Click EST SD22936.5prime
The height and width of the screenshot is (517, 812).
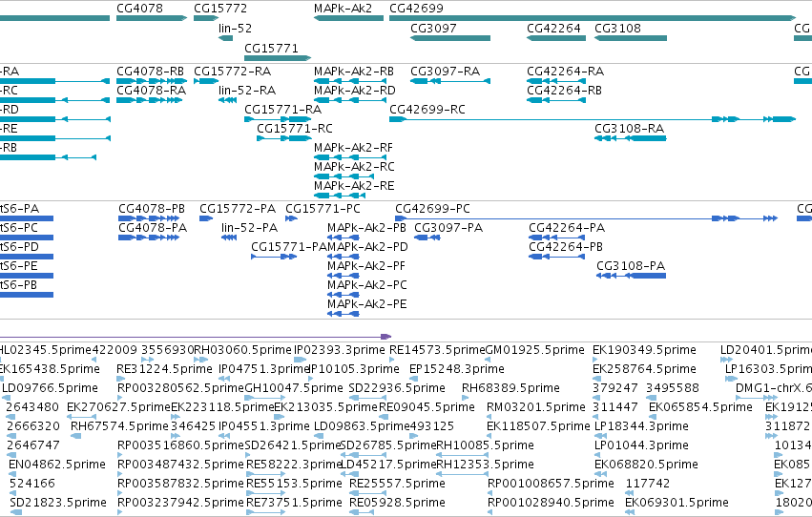click(x=397, y=388)
